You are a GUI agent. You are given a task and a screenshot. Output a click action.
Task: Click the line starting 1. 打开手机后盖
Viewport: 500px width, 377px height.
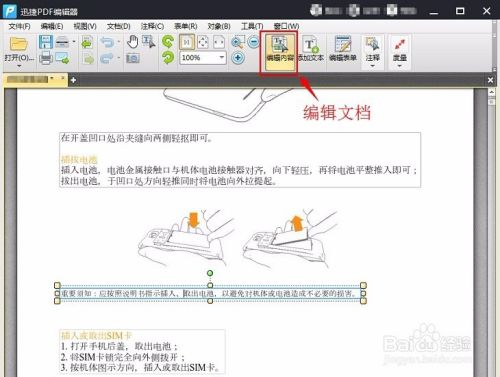point(119,346)
